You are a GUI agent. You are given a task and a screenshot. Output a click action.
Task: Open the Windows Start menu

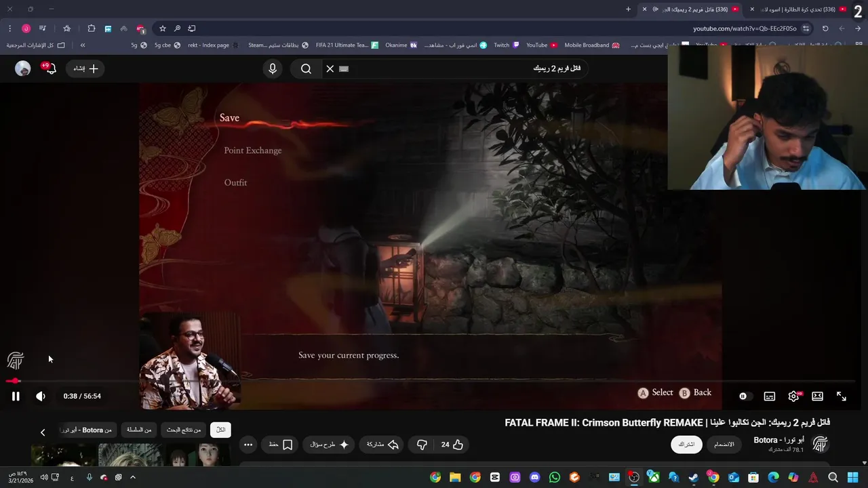pos(853,478)
